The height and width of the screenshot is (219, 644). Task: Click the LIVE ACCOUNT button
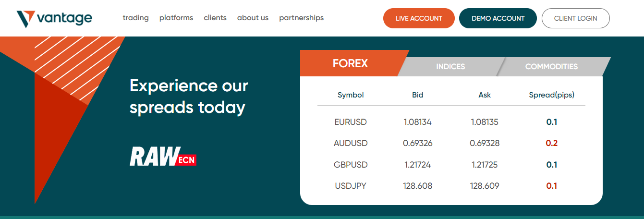point(419,18)
